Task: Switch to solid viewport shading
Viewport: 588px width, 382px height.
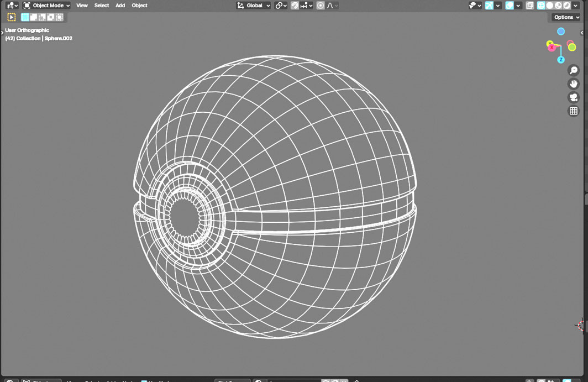Action: 550,6
